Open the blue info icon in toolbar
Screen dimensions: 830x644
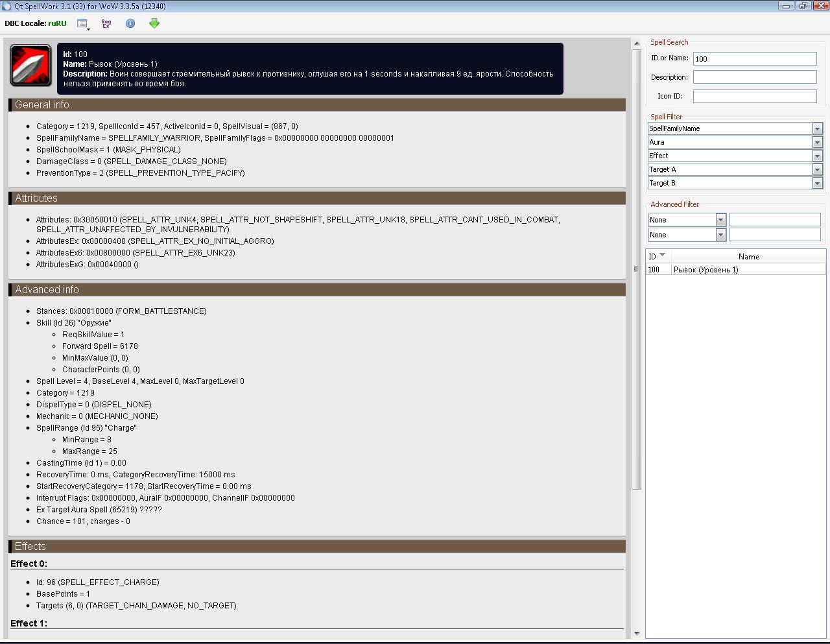(x=130, y=23)
